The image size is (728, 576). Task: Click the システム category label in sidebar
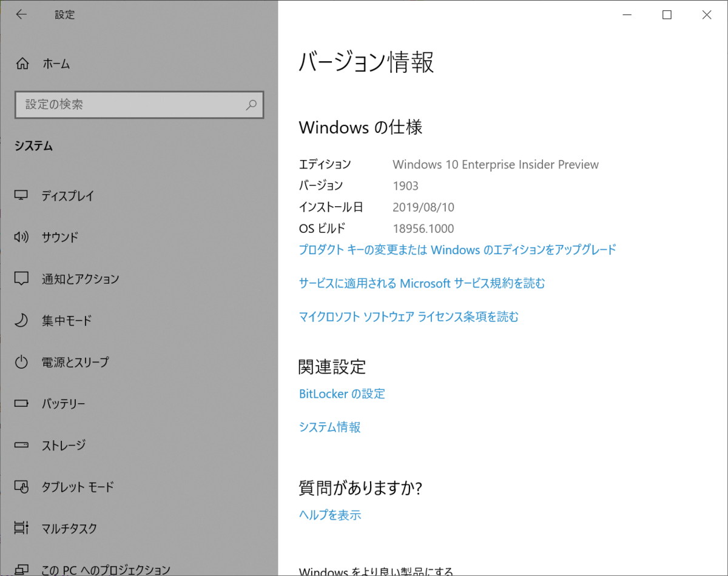34,146
